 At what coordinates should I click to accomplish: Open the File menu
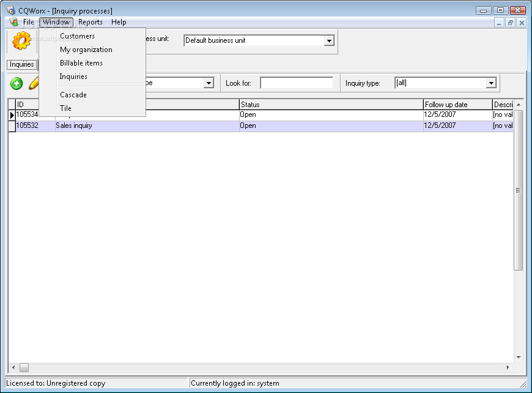pyautogui.click(x=29, y=22)
